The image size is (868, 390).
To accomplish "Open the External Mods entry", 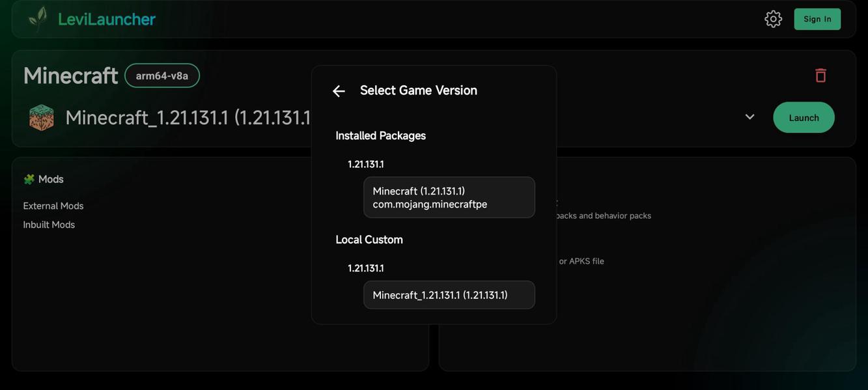I will (53, 206).
